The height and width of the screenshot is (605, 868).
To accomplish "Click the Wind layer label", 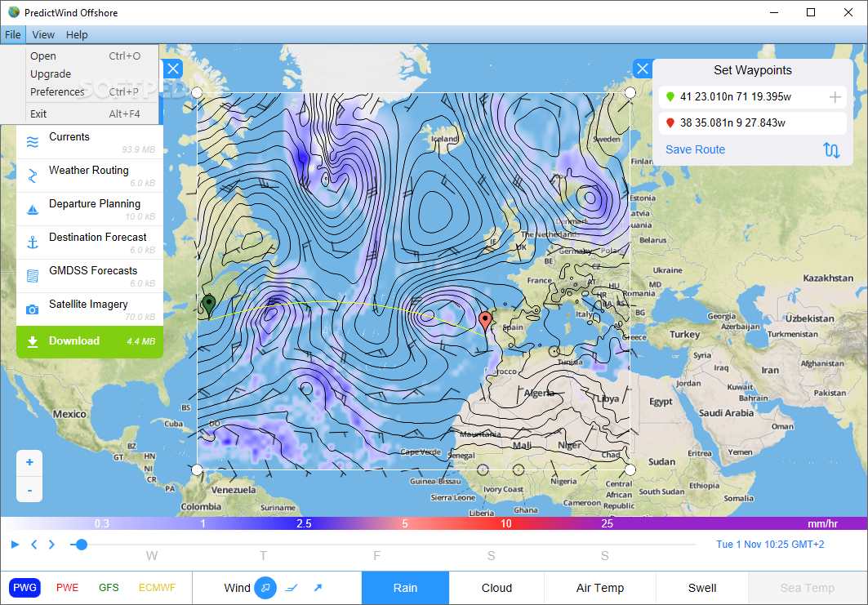I will [x=237, y=588].
